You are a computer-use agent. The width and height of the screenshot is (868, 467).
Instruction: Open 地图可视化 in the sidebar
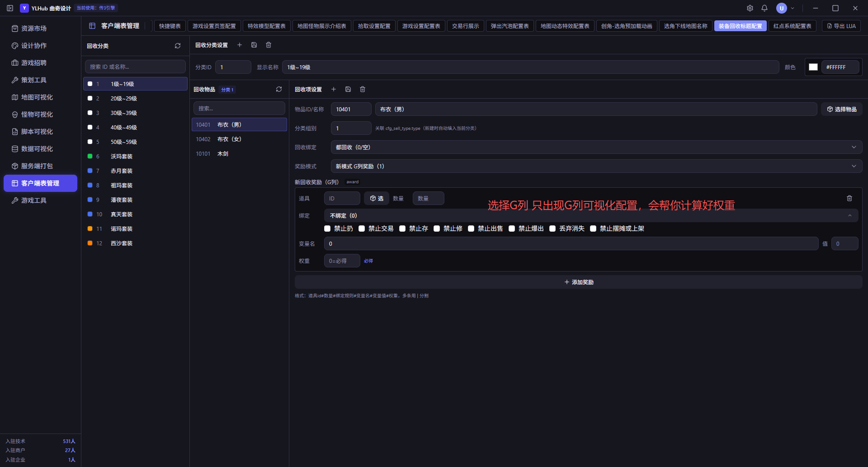click(x=37, y=97)
